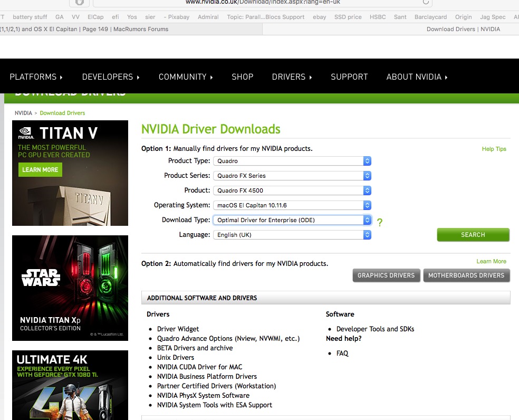
Task: Switch to the MacRumors Forums tab
Action: click(x=131, y=29)
